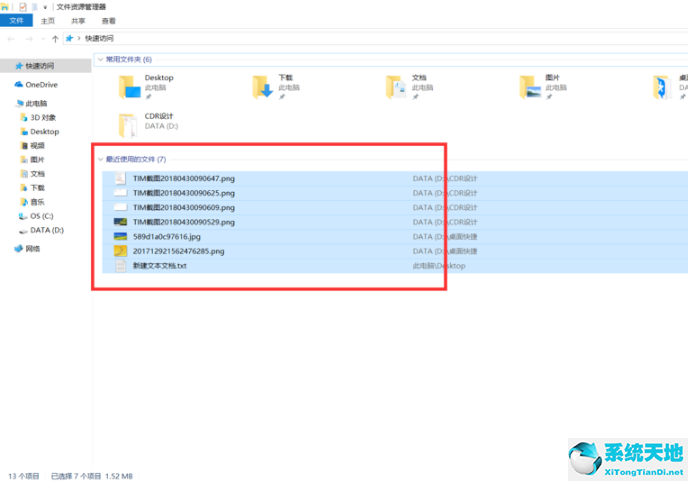Click the properties checkmark icon in title bar
The width and height of the screenshot is (688, 481).
coord(23,7)
